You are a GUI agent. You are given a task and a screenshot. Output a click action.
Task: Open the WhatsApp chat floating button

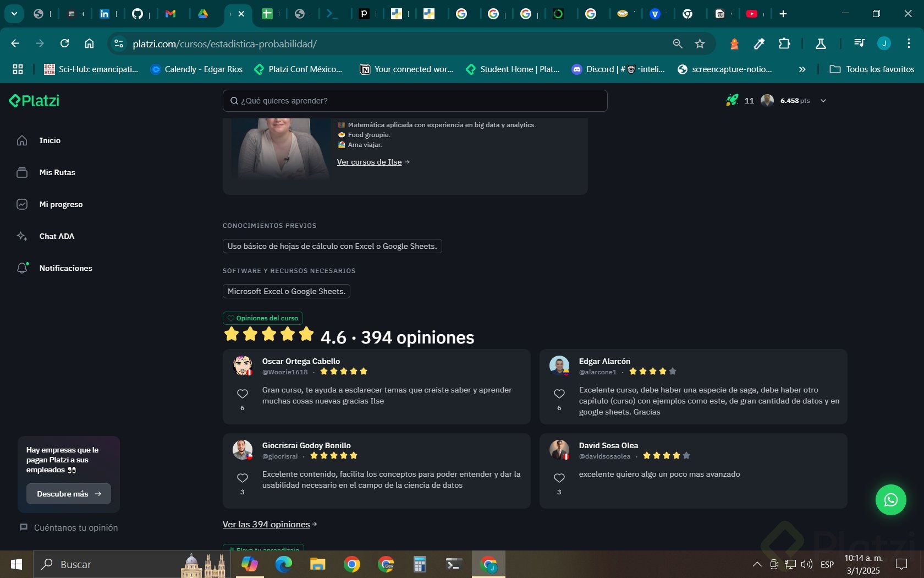point(891,500)
